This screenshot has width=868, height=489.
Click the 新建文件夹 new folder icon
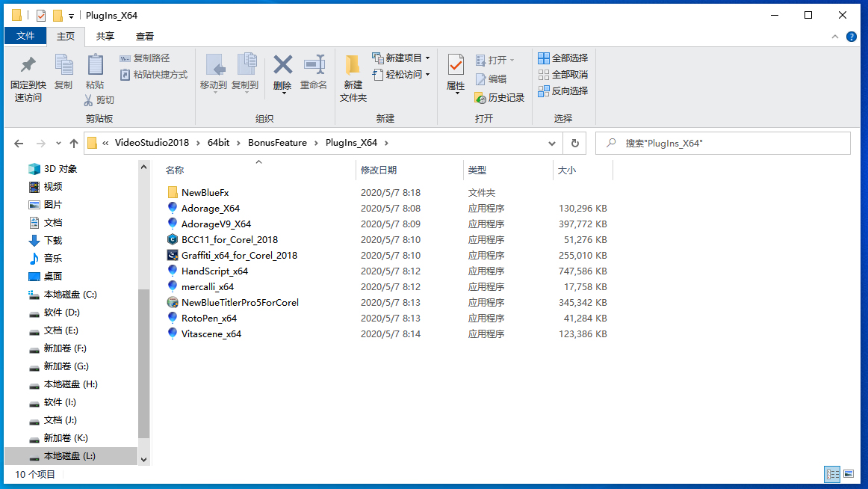pos(353,65)
